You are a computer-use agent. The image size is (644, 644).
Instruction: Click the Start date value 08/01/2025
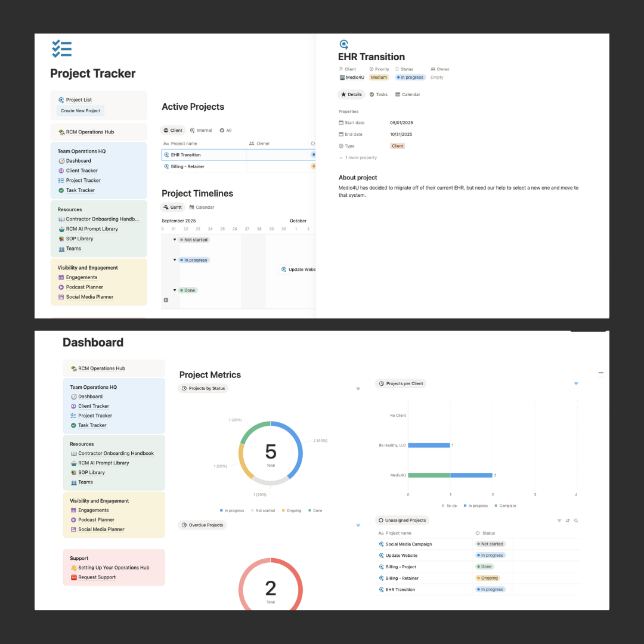coord(401,123)
